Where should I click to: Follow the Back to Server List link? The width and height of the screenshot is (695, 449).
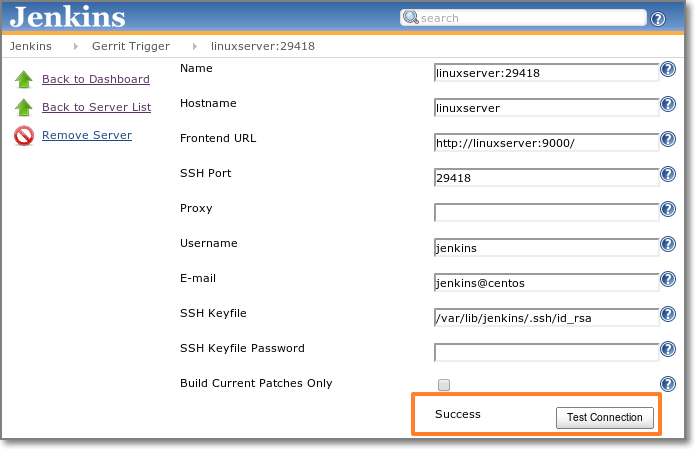coord(97,107)
